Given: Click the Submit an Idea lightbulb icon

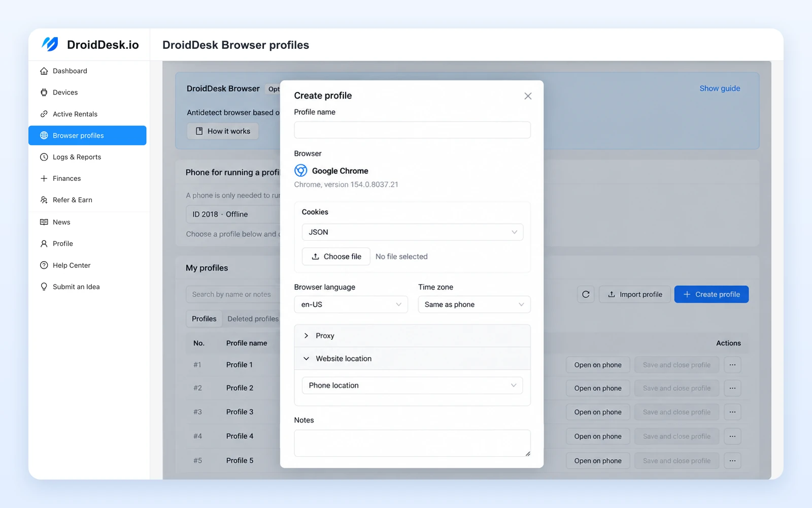Looking at the screenshot, I should [44, 287].
